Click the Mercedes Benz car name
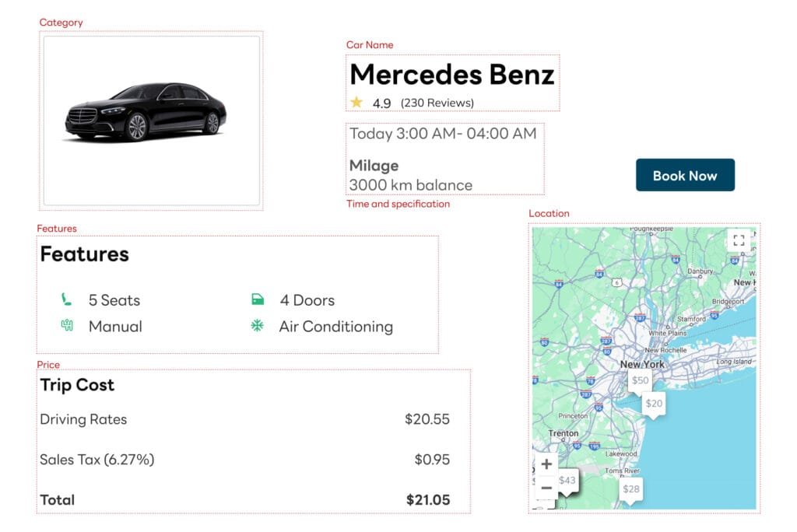 452,75
